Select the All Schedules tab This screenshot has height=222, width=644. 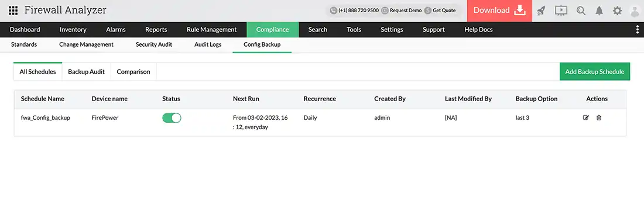click(38, 72)
